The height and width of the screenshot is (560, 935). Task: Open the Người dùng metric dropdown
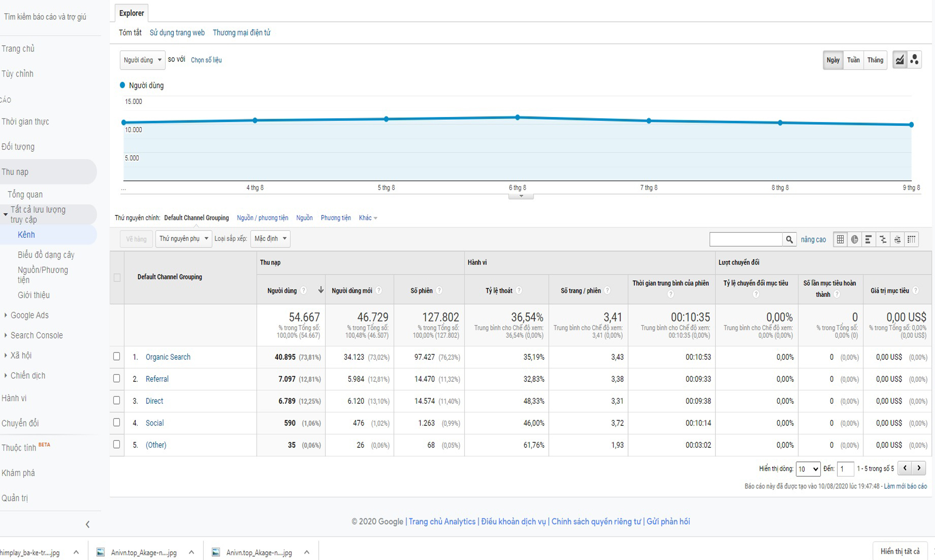tap(142, 60)
